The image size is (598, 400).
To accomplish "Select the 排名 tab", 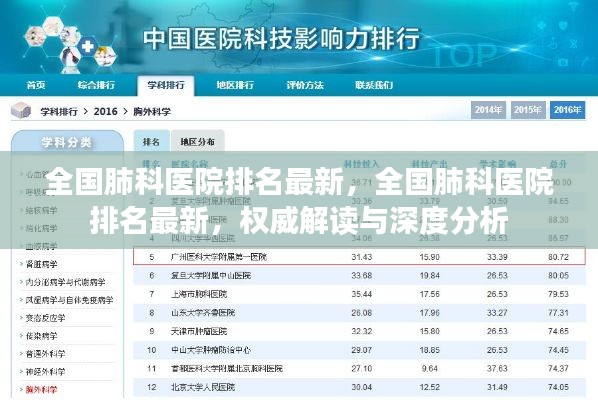I will pos(151,141).
